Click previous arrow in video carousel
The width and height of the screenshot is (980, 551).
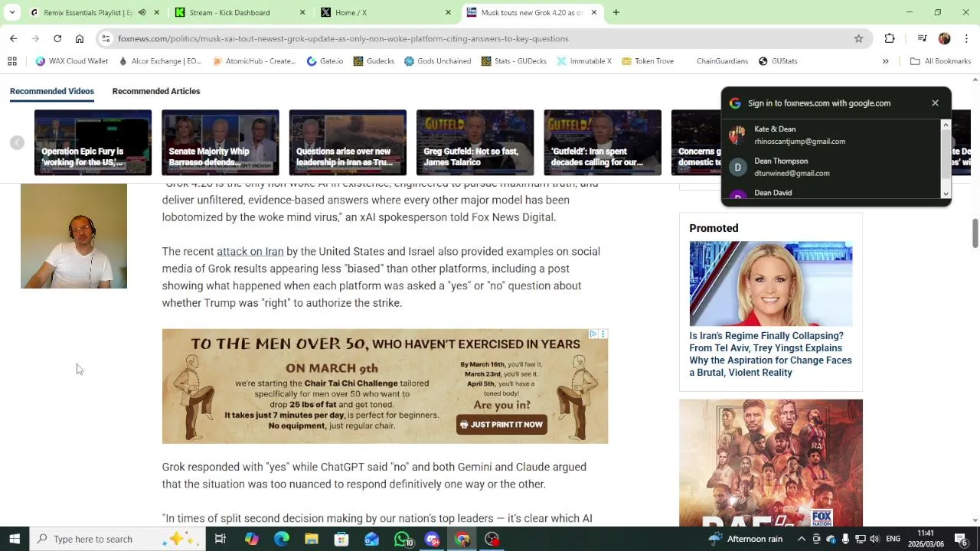(x=17, y=143)
